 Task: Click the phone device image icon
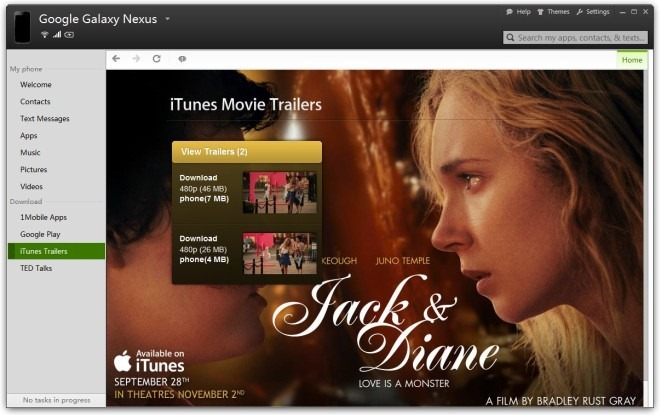coord(22,27)
